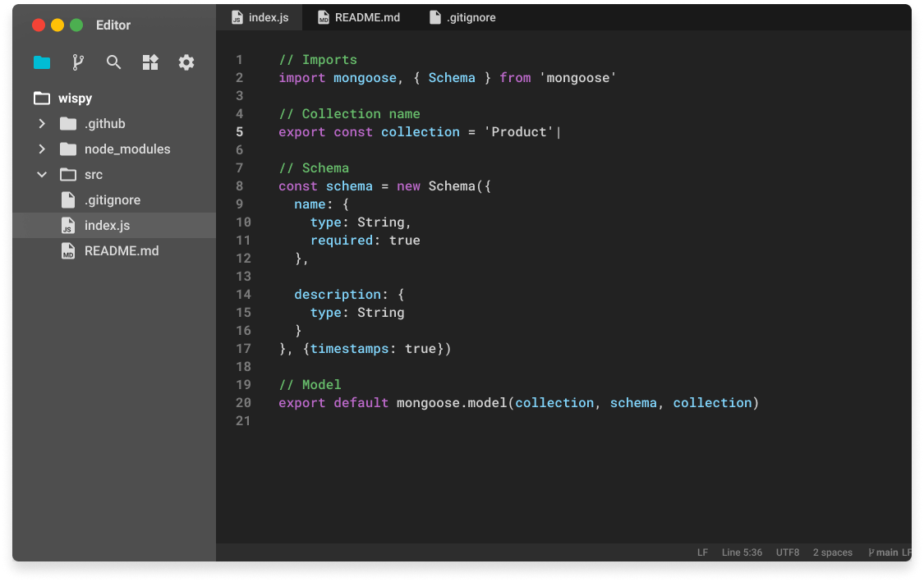Click the 'name' property on line 9
This screenshot has width=924, height=582.
(310, 204)
